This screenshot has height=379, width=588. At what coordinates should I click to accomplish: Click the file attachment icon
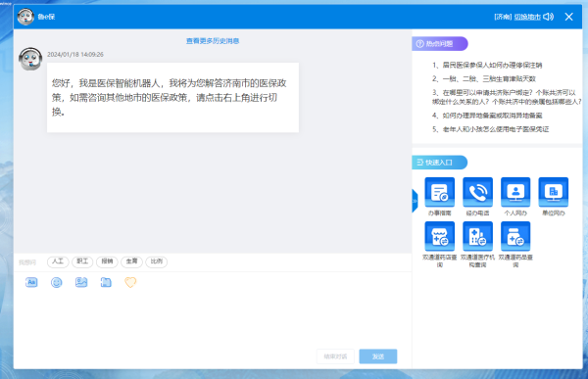click(106, 282)
